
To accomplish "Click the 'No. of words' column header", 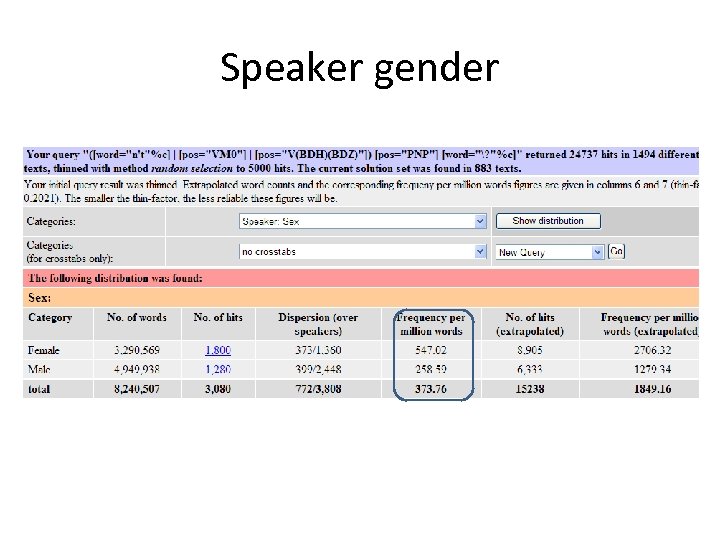I will pyautogui.click(x=137, y=317).
